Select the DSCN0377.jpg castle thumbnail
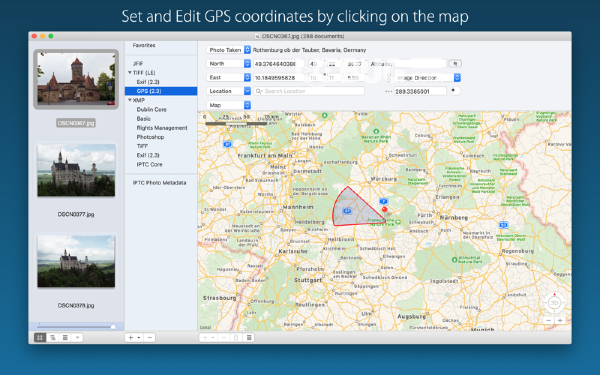600x375 pixels. tap(76, 170)
